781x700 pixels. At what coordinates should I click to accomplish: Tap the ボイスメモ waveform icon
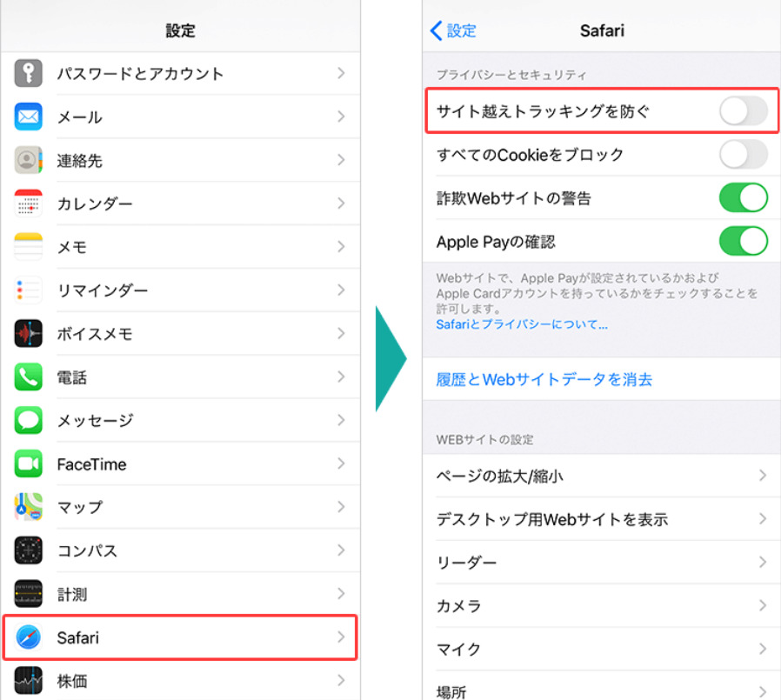29,333
